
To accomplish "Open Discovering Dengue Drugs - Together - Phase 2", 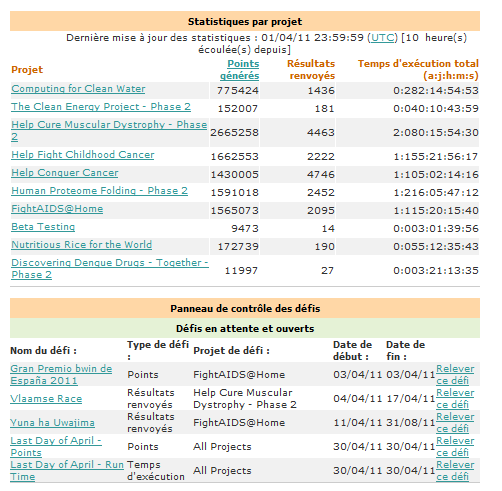I will [x=110, y=269].
